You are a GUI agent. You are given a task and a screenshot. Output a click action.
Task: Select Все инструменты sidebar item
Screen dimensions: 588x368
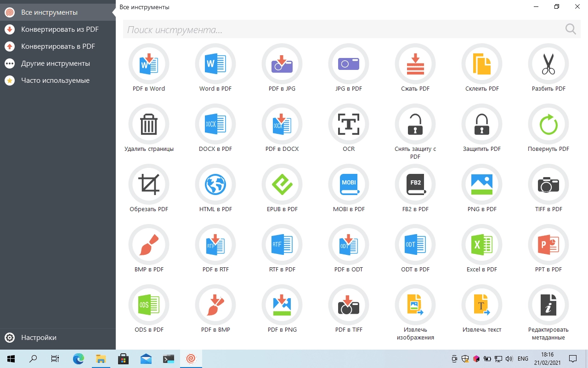click(x=58, y=12)
